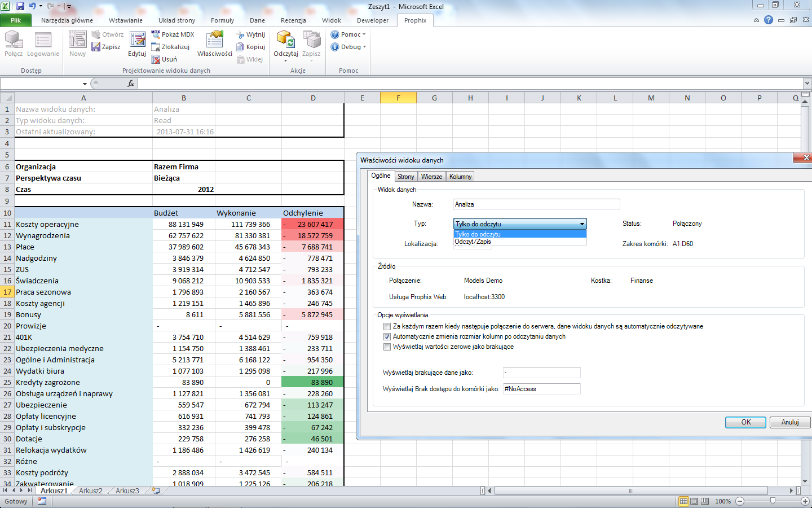Switch to the Kolumny dialog tab
This screenshot has height=508, width=812.
tap(460, 177)
